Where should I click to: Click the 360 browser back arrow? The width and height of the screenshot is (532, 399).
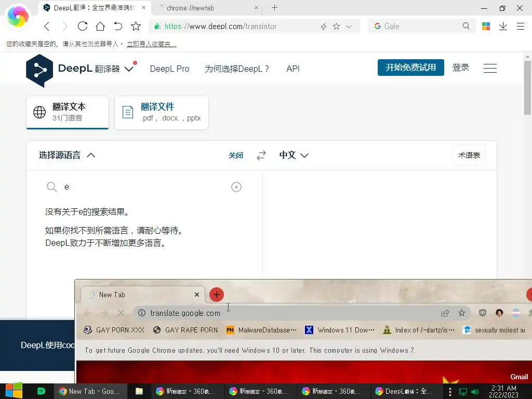coord(47,26)
